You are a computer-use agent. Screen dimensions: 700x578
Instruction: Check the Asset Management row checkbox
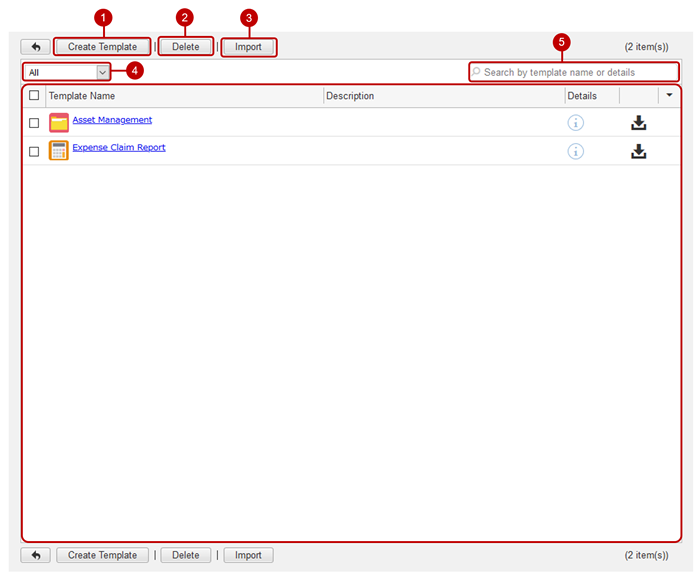click(34, 123)
